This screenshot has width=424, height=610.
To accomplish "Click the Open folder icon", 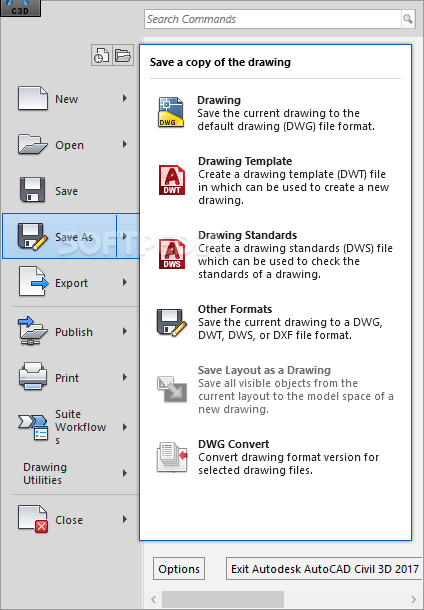I will click(x=32, y=144).
